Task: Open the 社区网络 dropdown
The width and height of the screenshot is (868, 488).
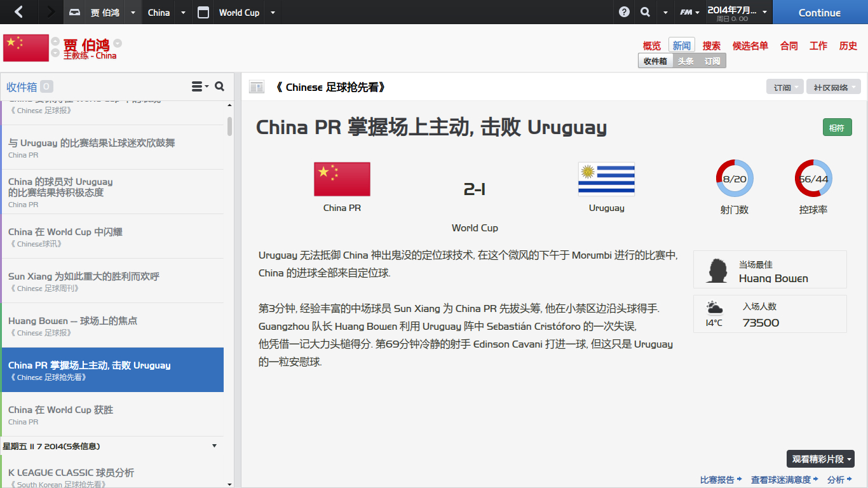Action: [x=834, y=87]
